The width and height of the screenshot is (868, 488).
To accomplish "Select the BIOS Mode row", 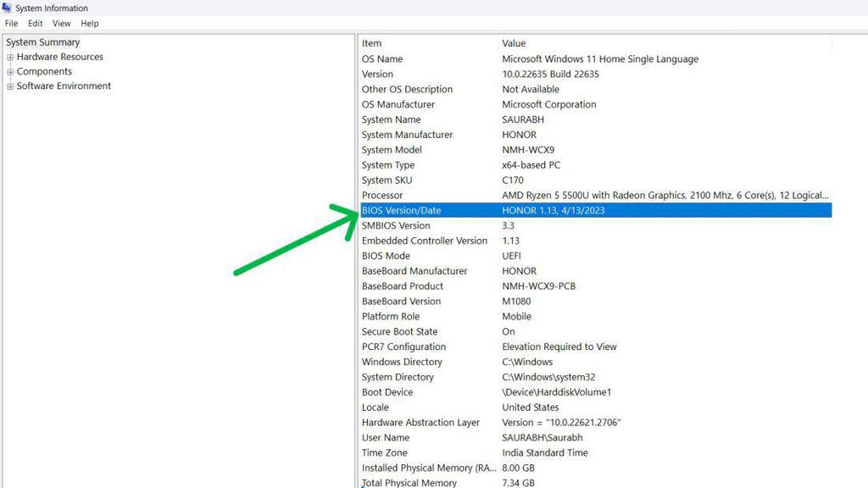I will point(596,256).
